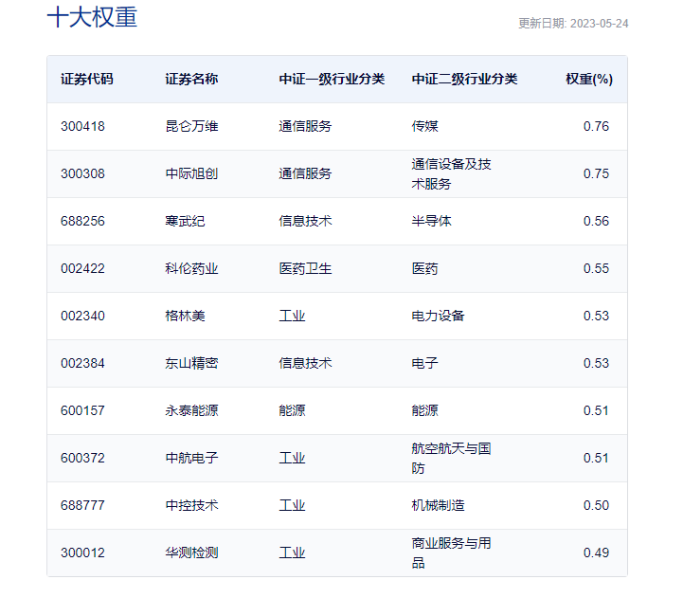
Task: Click the 证券名称 column header
Action: 191,79
